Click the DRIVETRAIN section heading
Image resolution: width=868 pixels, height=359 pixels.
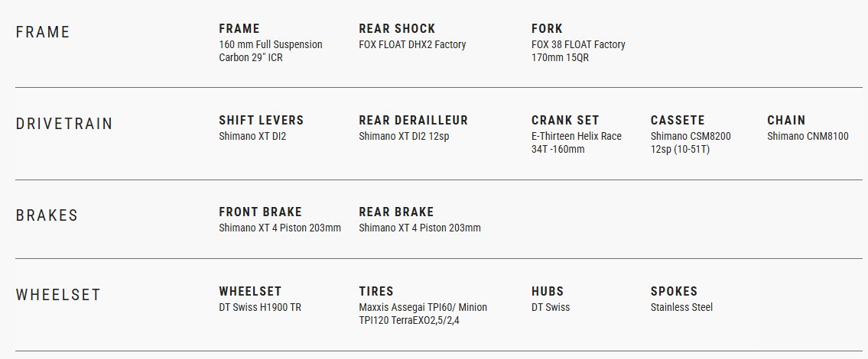point(64,124)
